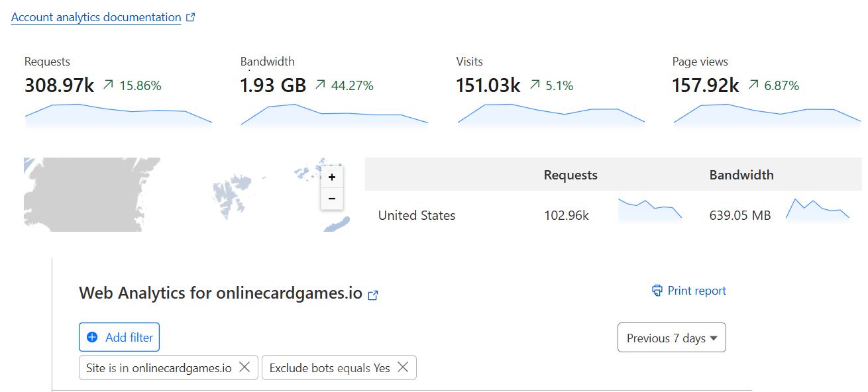Click the Requests column header
Screen dimensions: 868x392
[x=570, y=175]
